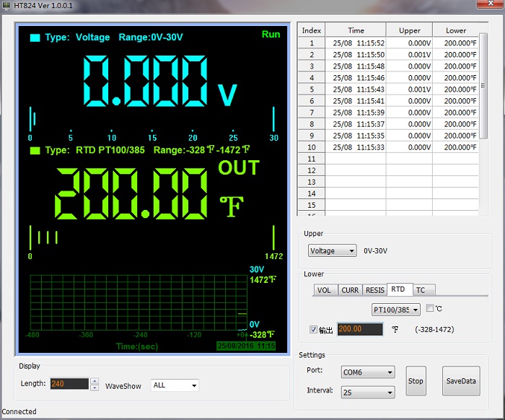Select the RESIS tab

click(374, 290)
